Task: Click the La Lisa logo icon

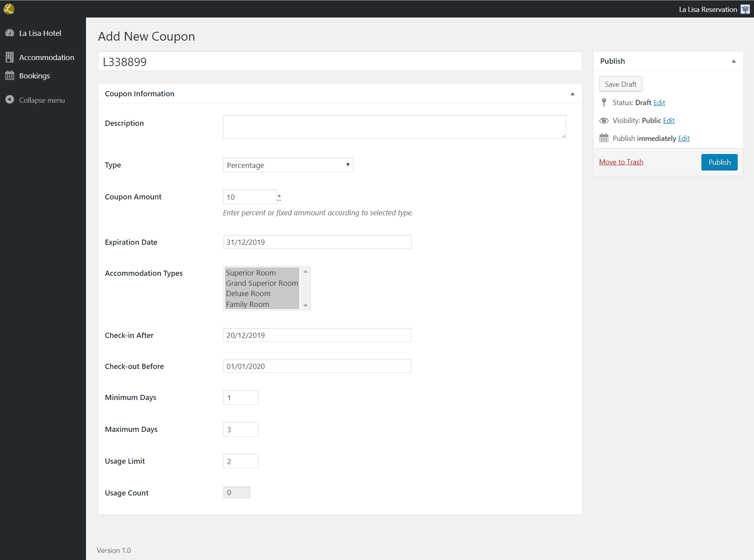Action: [9, 9]
